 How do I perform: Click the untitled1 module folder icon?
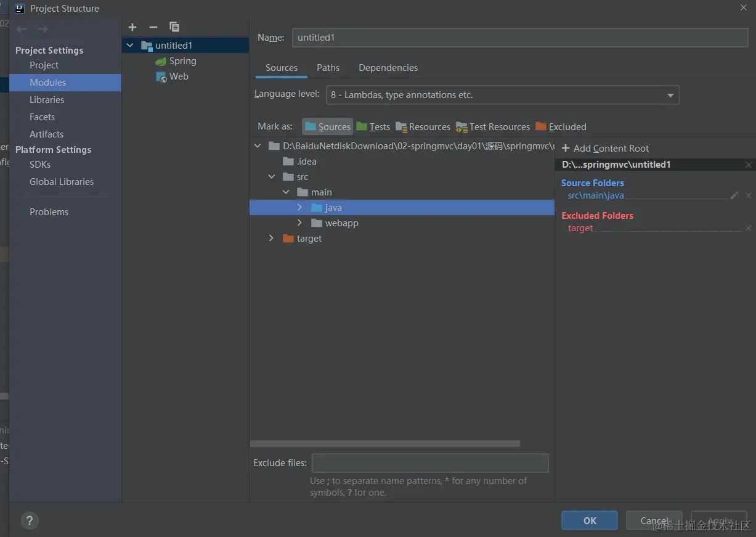(x=147, y=46)
